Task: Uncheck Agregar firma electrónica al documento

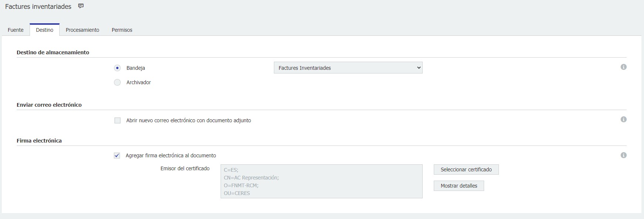Action: (x=117, y=155)
